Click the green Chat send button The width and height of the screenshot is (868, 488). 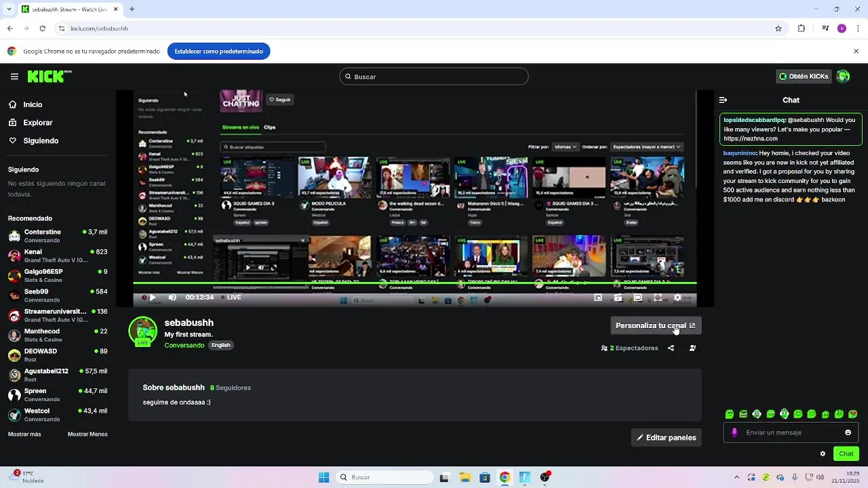[x=846, y=454]
